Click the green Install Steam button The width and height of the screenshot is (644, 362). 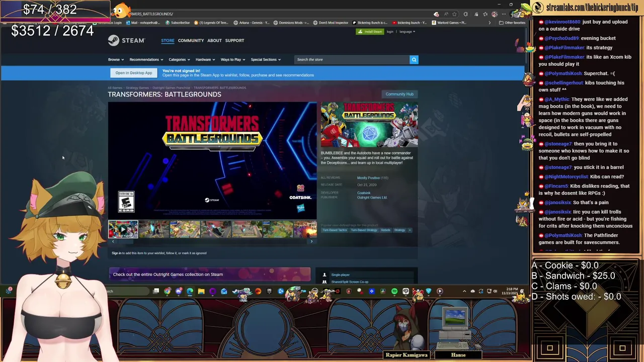tap(370, 32)
